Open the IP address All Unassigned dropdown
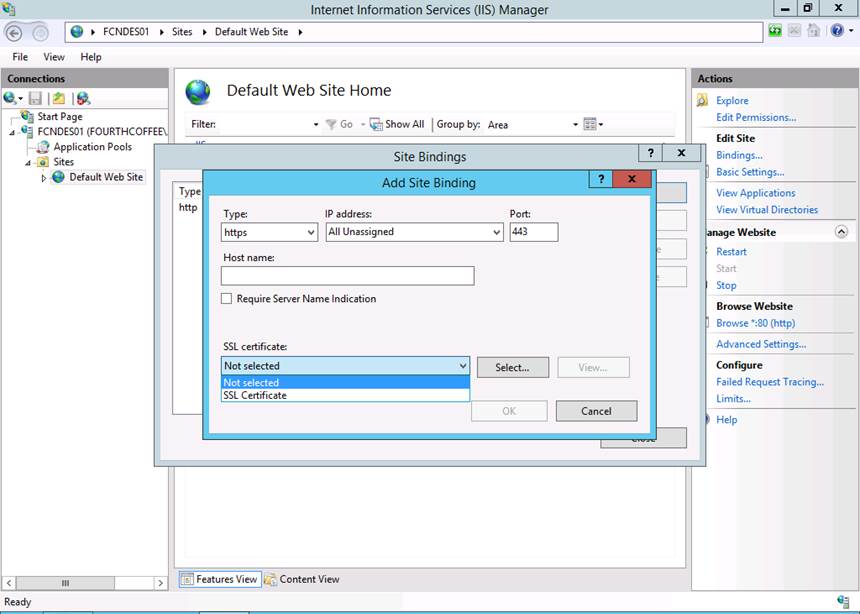The width and height of the screenshot is (860, 614). pos(414,232)
